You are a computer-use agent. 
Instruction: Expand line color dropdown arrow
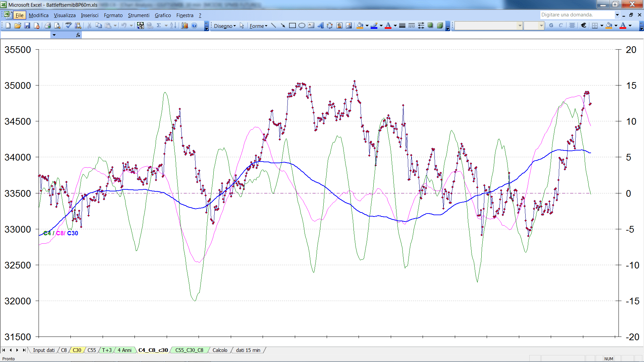(x=381, y=25)
